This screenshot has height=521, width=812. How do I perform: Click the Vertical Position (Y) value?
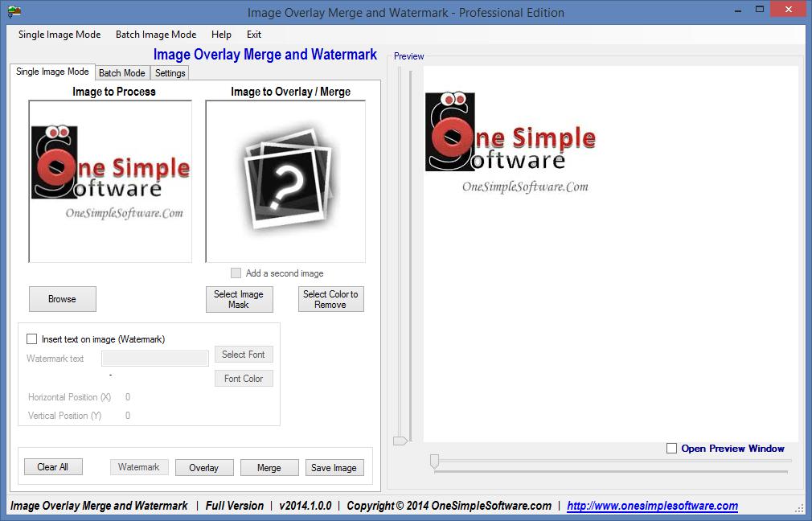(128, 416)
